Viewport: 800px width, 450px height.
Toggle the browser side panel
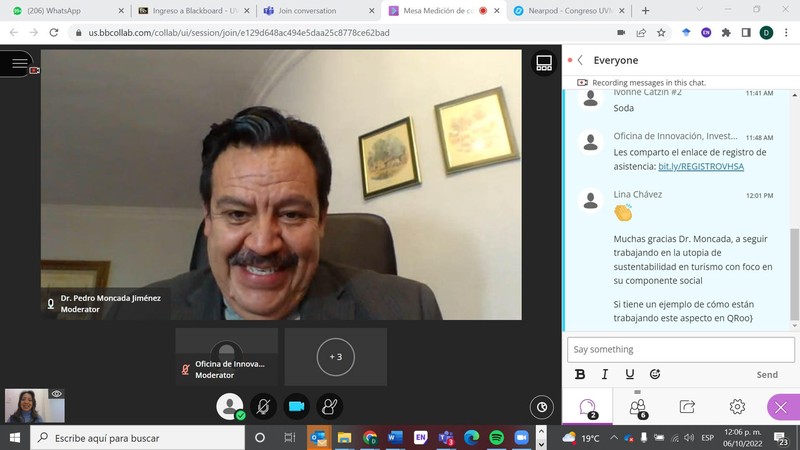746,33
